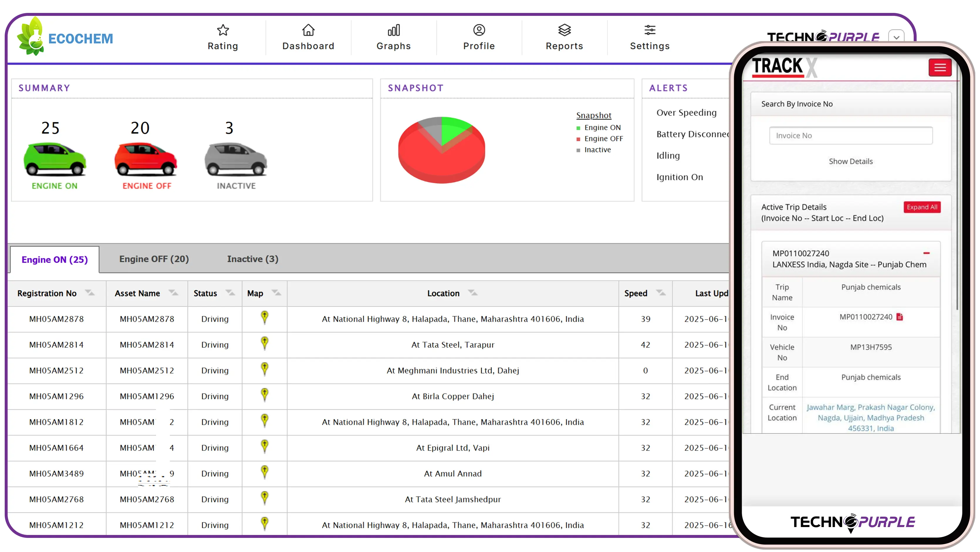Screen dimensions: 980x552
Task: Click the map pin for MH05AM2768
Action: pyautogui.click(x=264, y=498)
